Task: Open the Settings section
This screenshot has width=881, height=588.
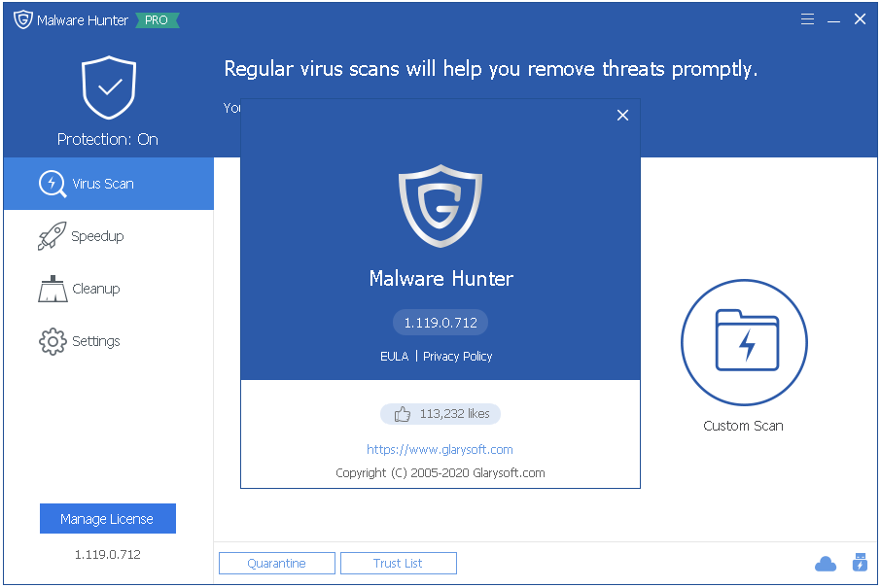Action: 109,341
